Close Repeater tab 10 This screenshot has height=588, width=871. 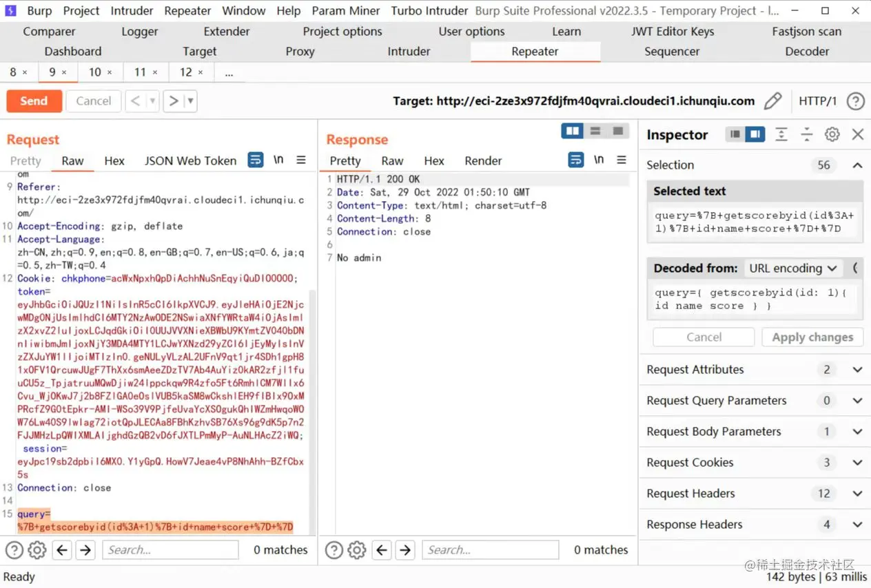point(109,72)
